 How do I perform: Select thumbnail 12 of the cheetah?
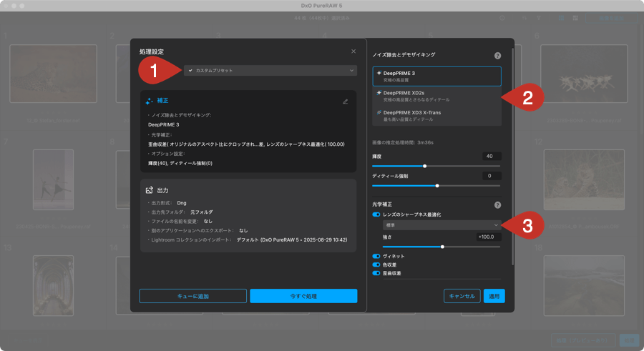[x=584, y=180]
